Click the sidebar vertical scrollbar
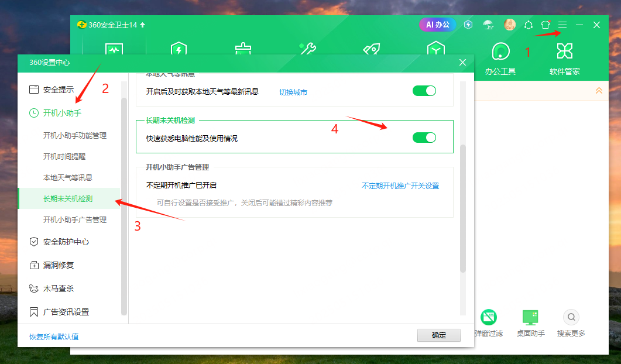This screenshot has width=621, height=364. 124,206
